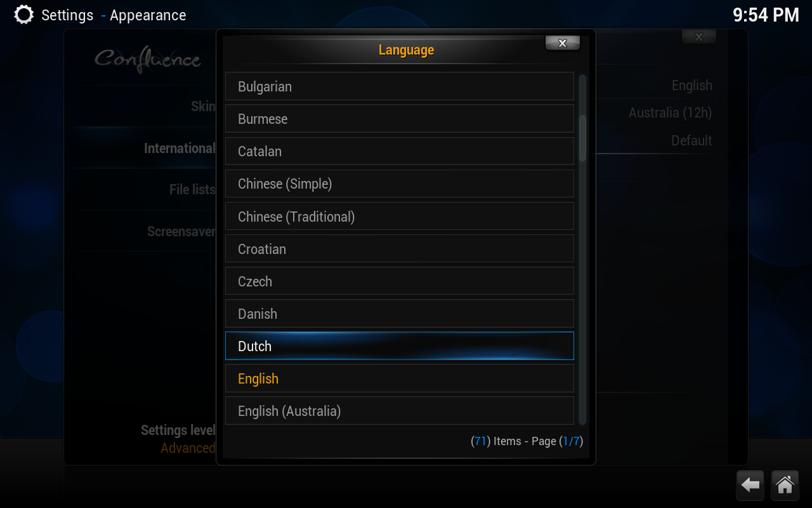
Task: Close the Language dialog
Action: [x=562, y=43]
